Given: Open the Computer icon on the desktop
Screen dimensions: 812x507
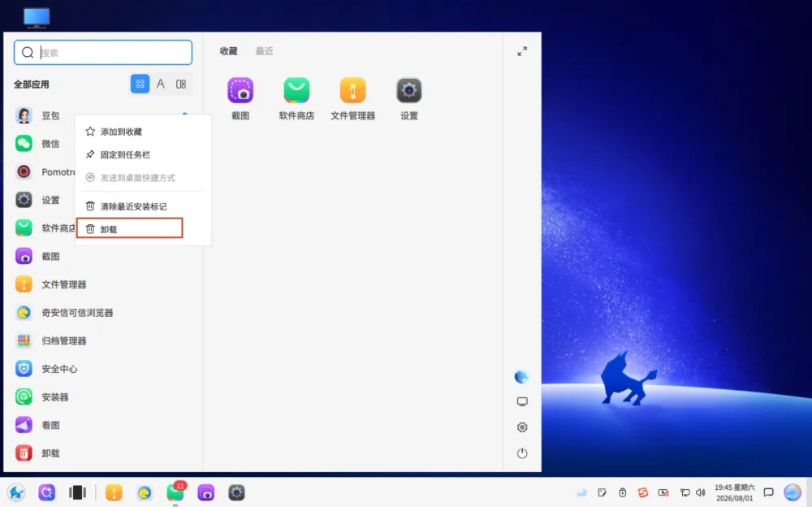Looking at the screenshot, I should [x=37, y=17].
